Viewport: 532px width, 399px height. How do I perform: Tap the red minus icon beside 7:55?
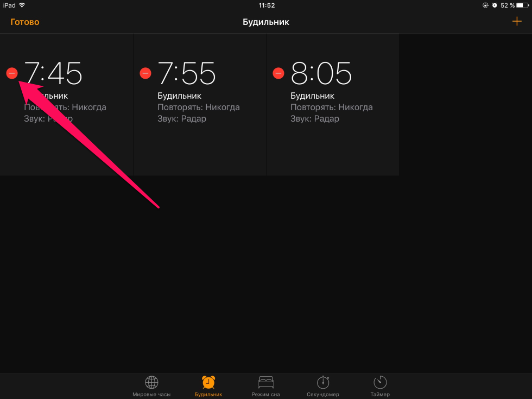click(x=145, y=73)
